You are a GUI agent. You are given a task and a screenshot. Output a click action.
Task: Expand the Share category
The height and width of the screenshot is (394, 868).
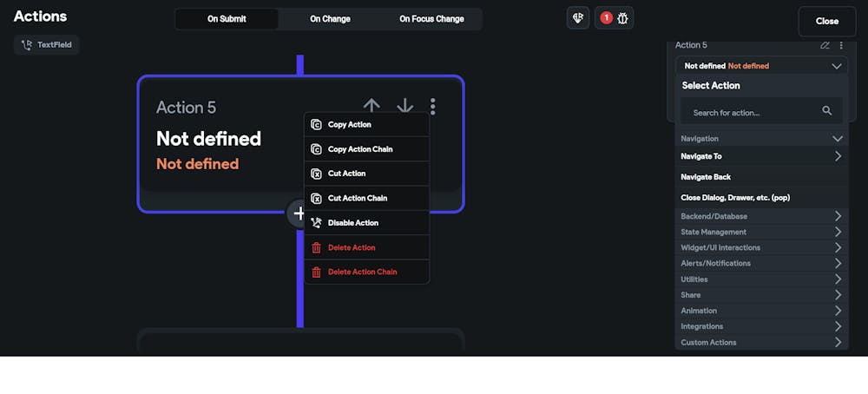[762, 295]
